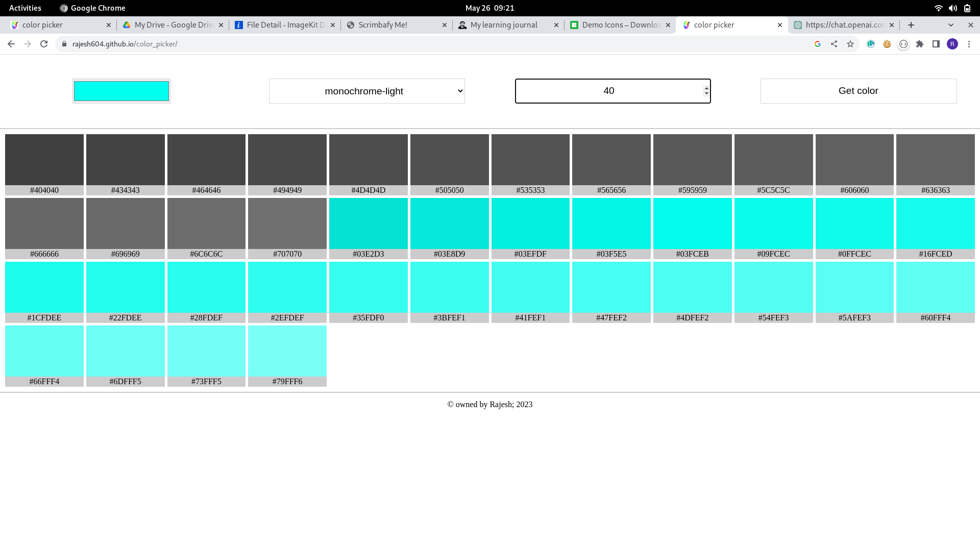Switch to the Scrimbafy Me! tab

(383, 24)
